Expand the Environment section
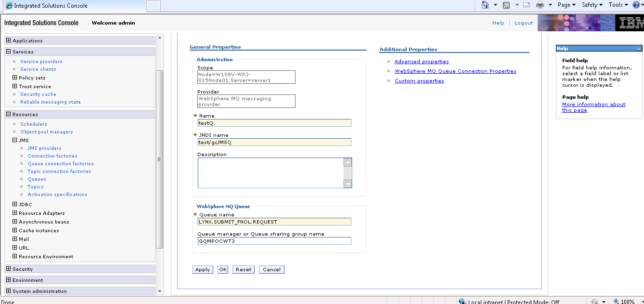644x304 pixels. (9, 280)
